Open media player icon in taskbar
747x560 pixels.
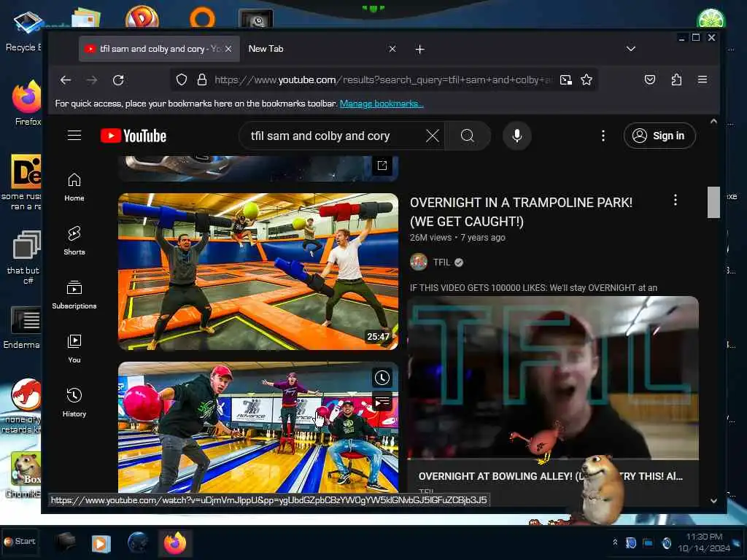[101, 543]
